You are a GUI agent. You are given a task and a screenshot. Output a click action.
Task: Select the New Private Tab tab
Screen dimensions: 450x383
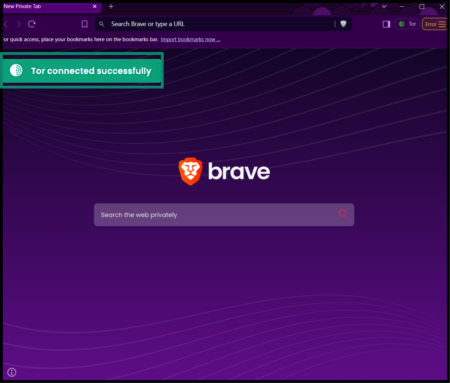tap(52, 6)
